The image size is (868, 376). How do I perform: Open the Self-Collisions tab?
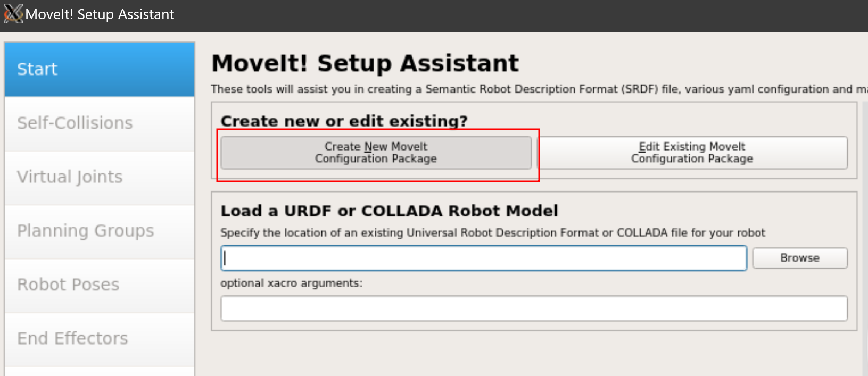[100, 123]
